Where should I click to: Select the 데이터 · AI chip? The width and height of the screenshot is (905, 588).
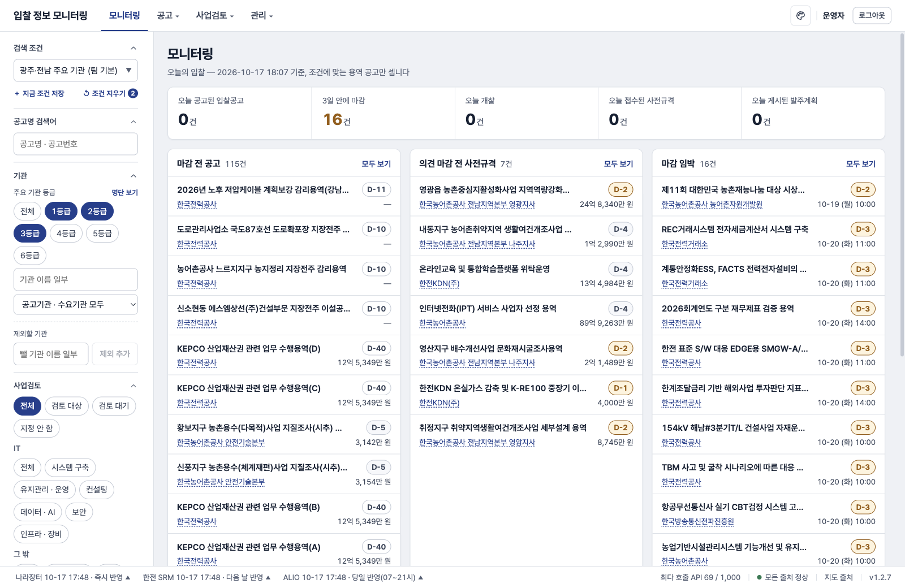coord(38,512)
